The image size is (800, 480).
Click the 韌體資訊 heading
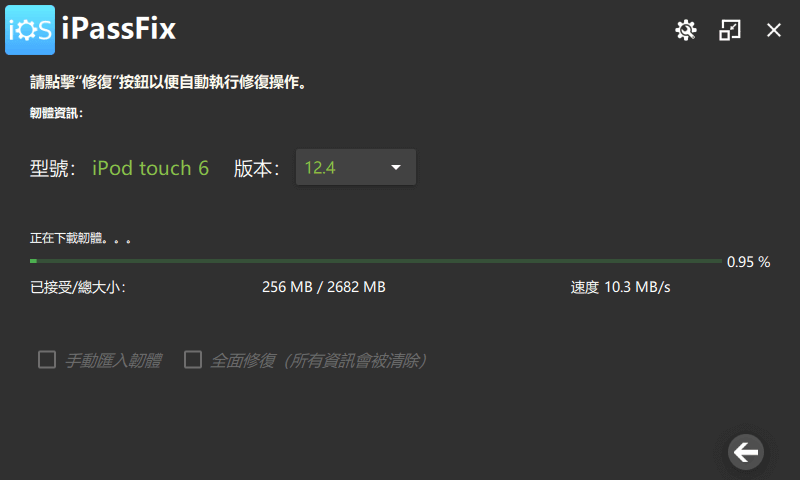tap(56, 113)
